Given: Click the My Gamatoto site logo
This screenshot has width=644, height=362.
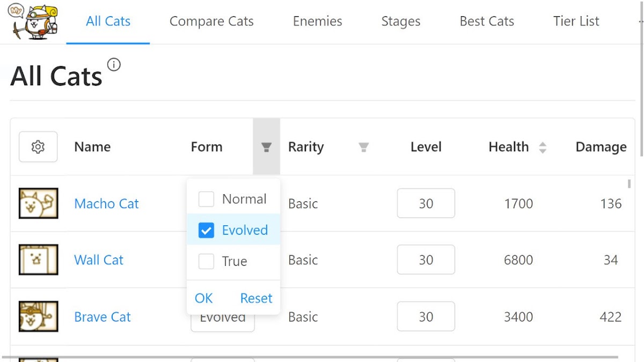Looking at the screenshot, I should [34, 21].
